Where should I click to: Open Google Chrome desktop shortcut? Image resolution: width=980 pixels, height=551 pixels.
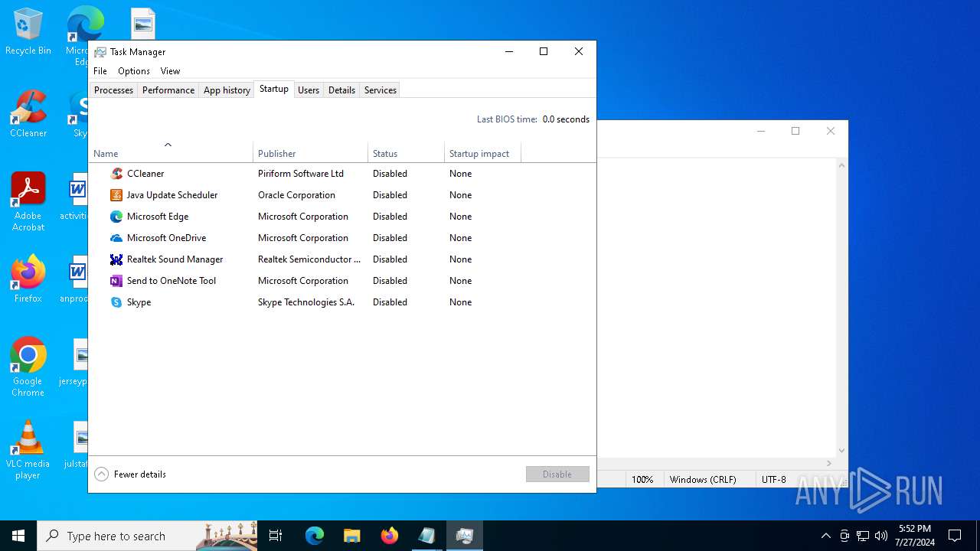tap(28, 367)
